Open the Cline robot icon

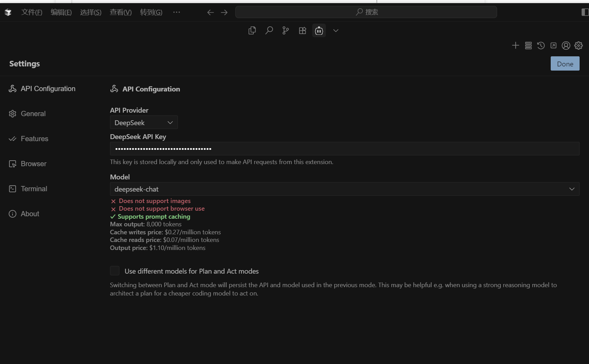click(x=319, y=31)
